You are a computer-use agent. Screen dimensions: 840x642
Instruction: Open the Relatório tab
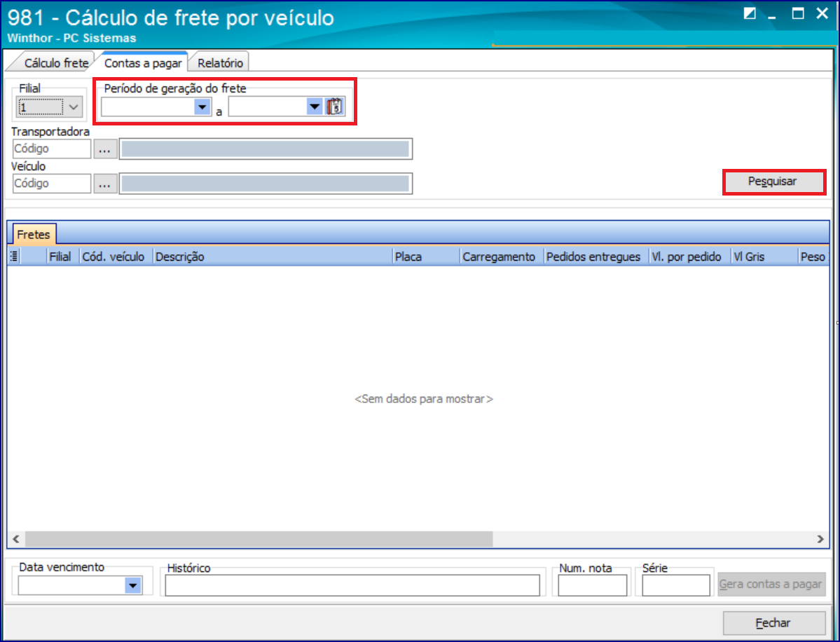[x=220, y=62]
